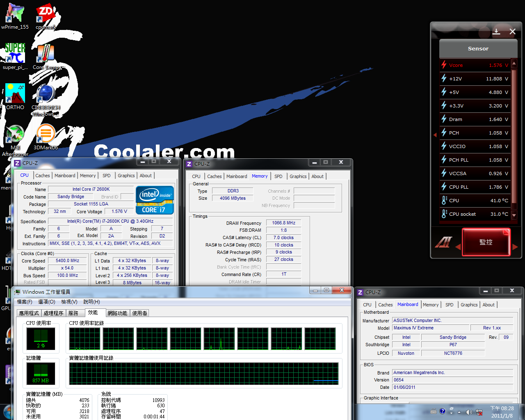The image size is (525, 420).
Task: Click the BIOS Version 0654 field
Action: 453,380
